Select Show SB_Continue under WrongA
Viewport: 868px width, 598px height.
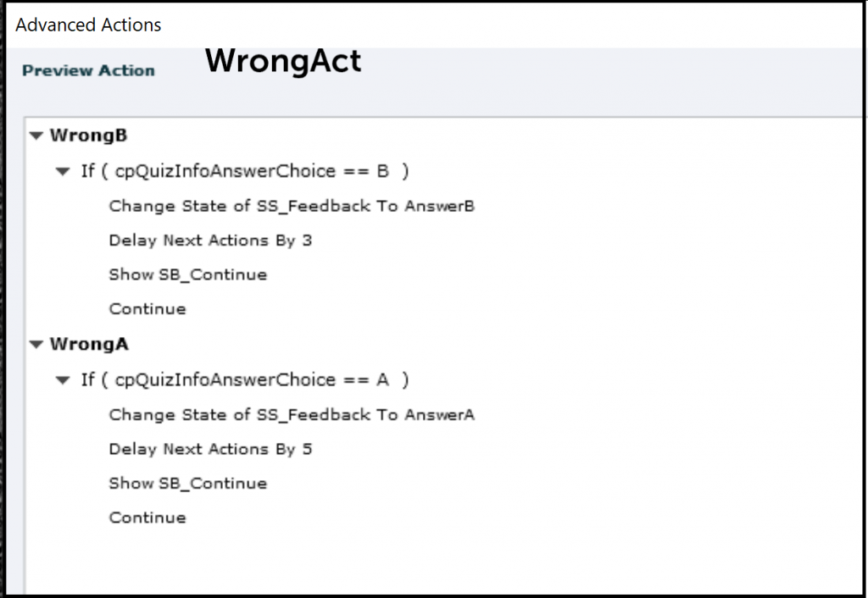point(187,484)
